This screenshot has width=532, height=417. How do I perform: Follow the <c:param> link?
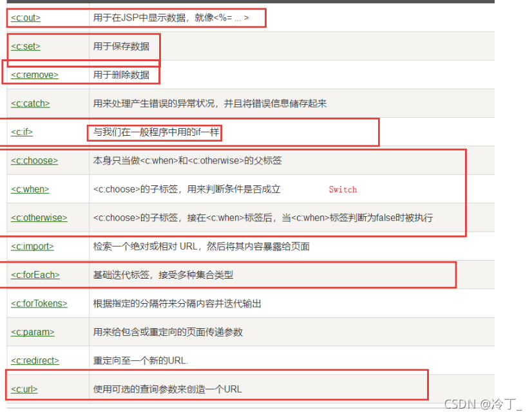click(33, 332)
